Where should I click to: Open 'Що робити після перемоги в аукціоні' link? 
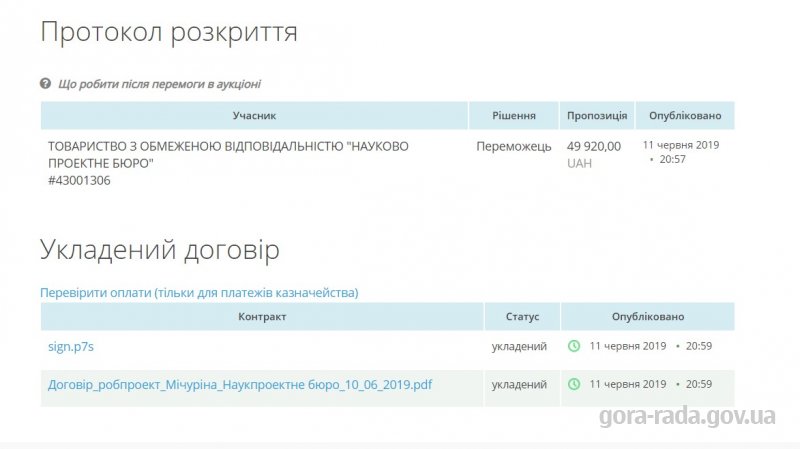click(159, 84)
